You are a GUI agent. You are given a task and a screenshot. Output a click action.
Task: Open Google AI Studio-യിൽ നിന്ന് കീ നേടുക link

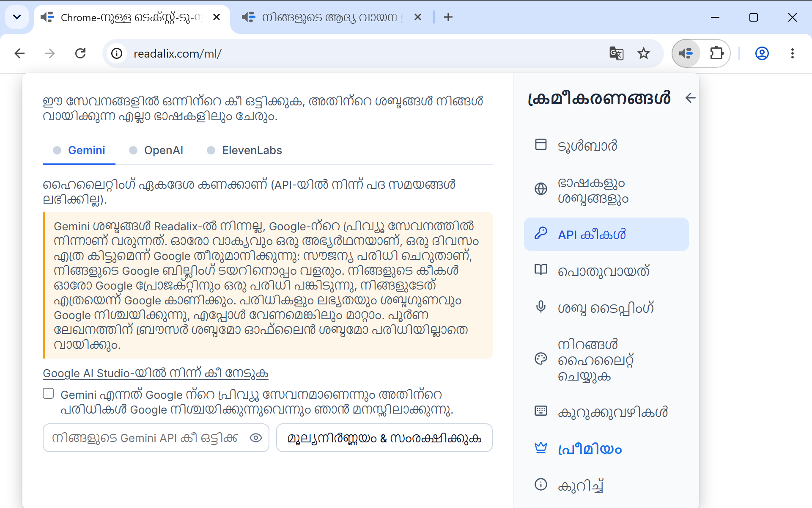pyautogui.click(x=156, y=373)
